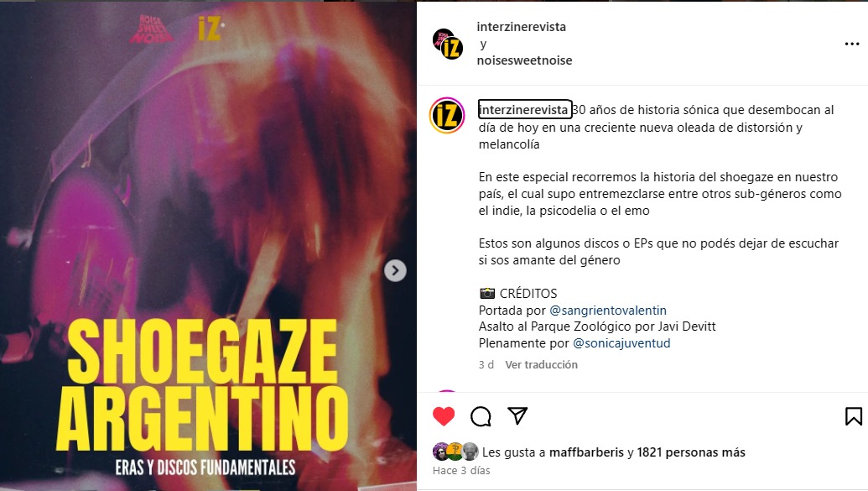The width and height of the screenshot is (868, 491).
Task: Open maffbarberis liker profile
Action: [586, 452]
